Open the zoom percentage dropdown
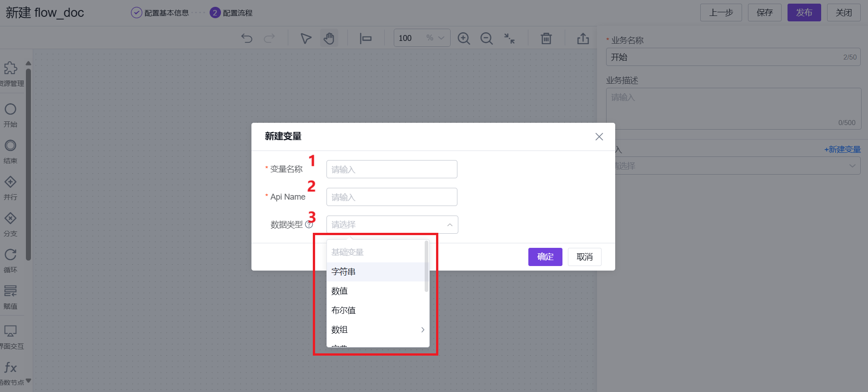Viewport: 868px width, 392px height. [x=441, y=38]
